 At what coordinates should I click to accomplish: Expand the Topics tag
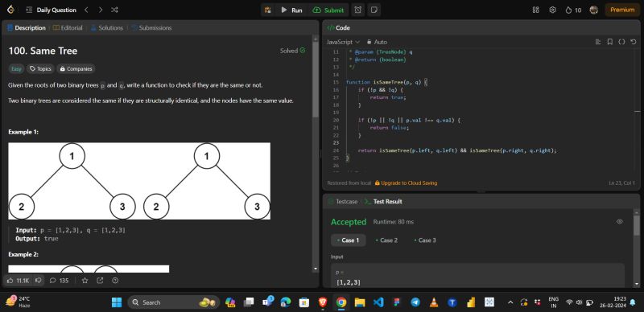tap(40, 69)
